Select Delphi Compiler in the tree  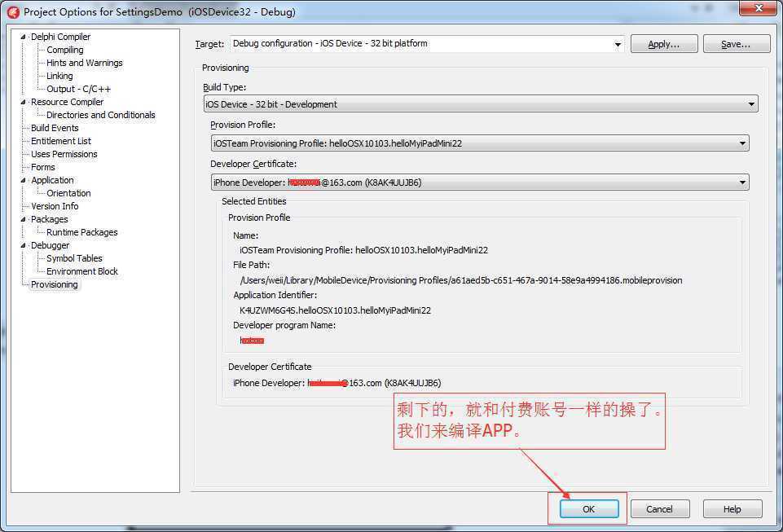coord(60,37)
